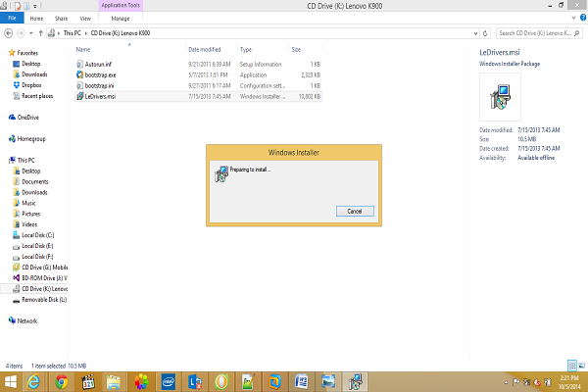
Task: Open the Intel taskbar app
Action: [x=169, y=382]
